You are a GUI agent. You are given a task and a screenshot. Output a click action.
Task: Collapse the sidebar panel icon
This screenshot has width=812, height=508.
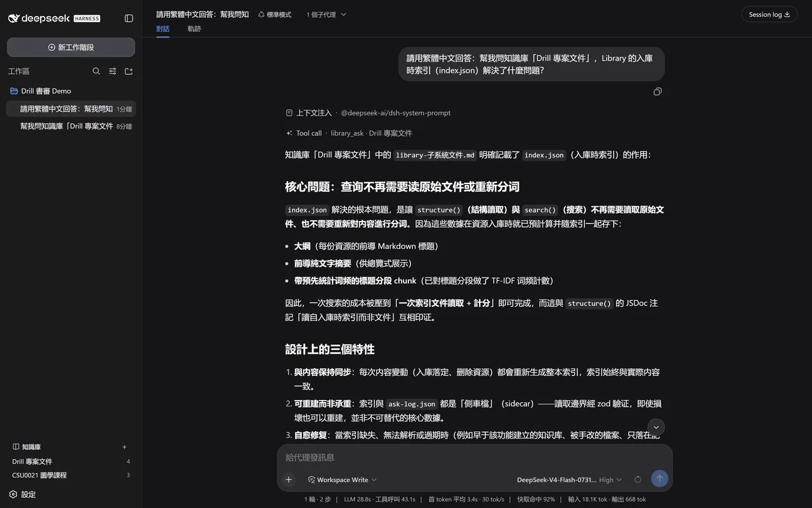point(129,18)
